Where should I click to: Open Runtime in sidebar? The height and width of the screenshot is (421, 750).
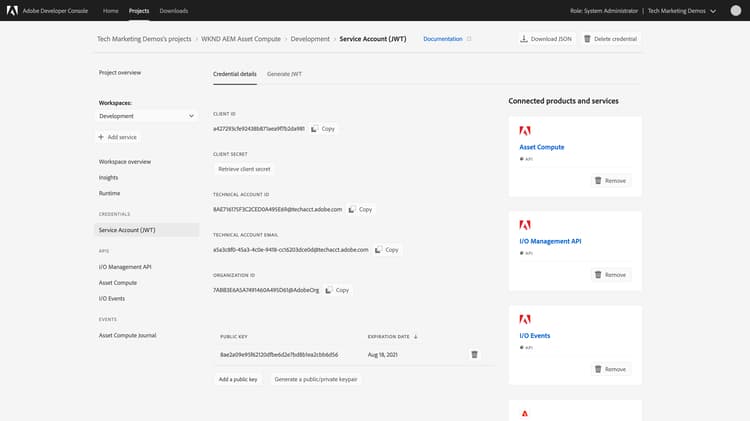click(x=110, y=193)
